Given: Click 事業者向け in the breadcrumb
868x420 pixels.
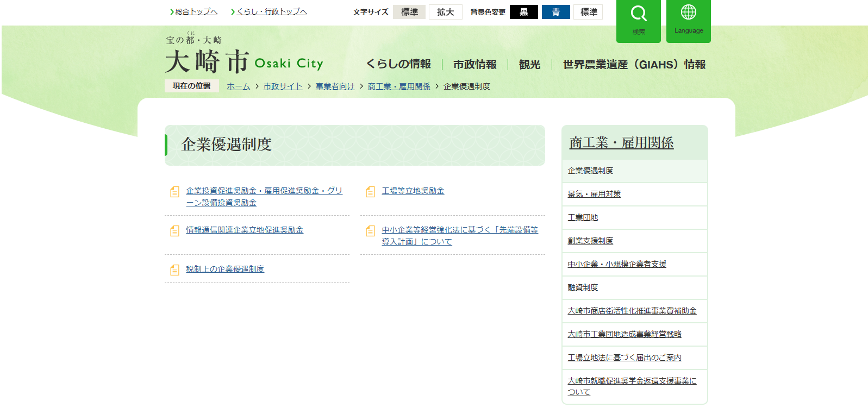Looking at the screenshot, I should [x=335, y=86].
